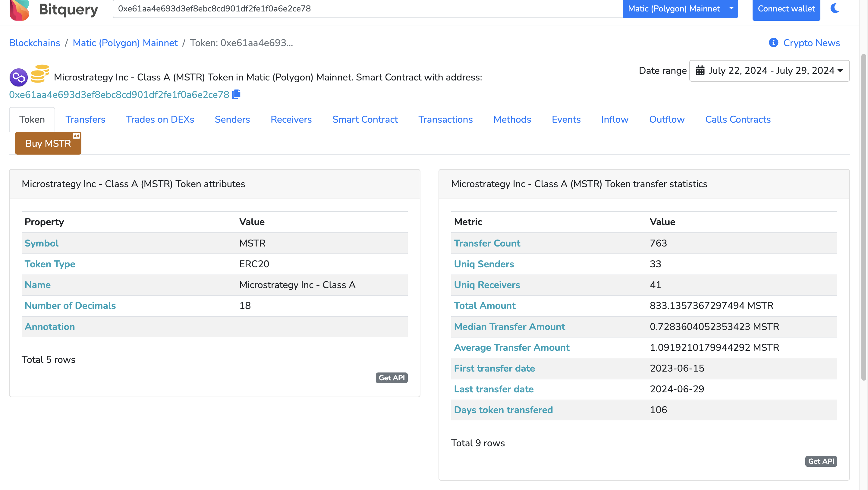The image size is (868, 490).
Task: Click the Total Amount metric
Action: [485, 306]
